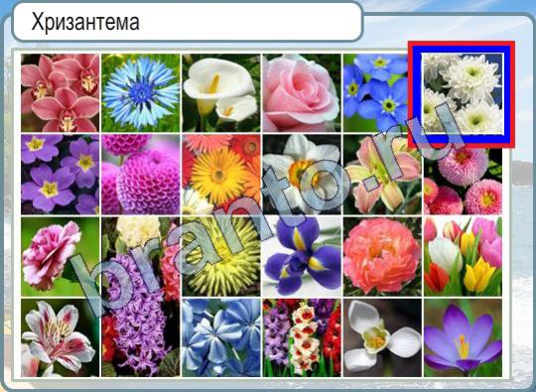The height and width of the screenshot is (392, 536).
Task: Click the pale blue phlox picture
Action: tap(221, 337)
